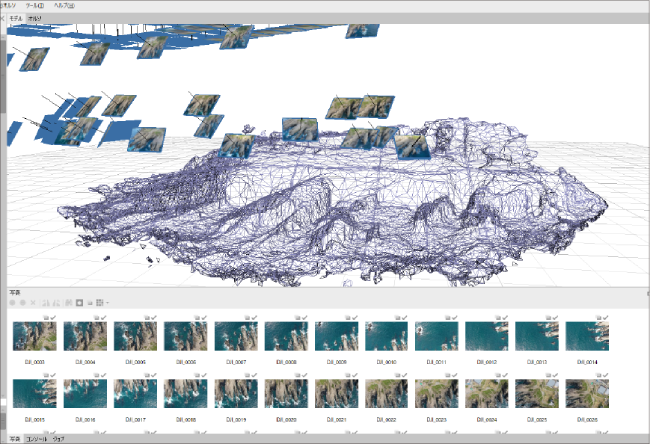Click the disable cameras icon in Photos toolbar
Screen dimensions: 650x444
(x=22, y=302)
